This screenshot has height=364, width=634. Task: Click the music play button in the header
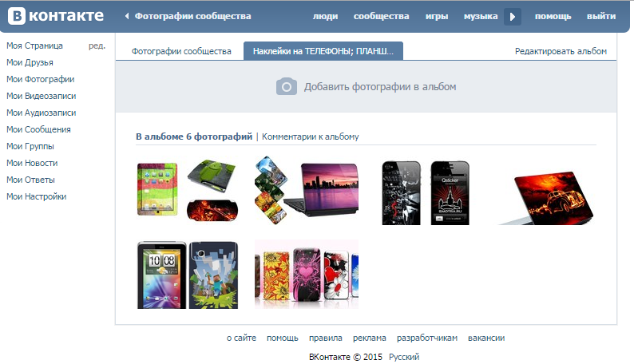click(x=513, y=17)
